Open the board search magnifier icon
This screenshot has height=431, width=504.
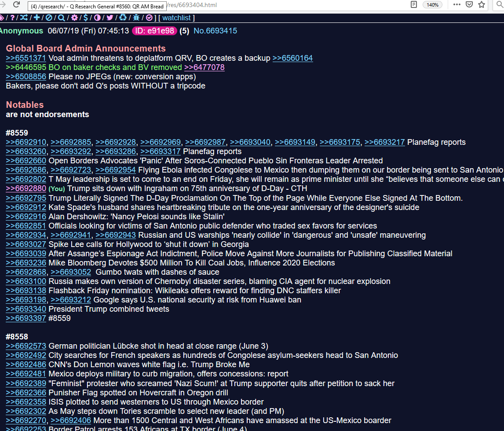(x=62, y=18)
